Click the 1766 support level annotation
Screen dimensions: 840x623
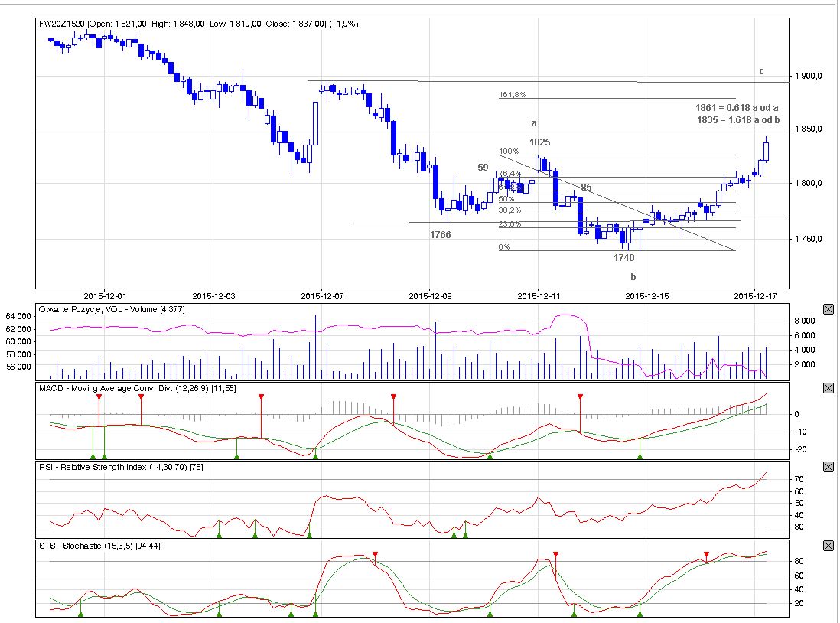[x=440, y=235]
